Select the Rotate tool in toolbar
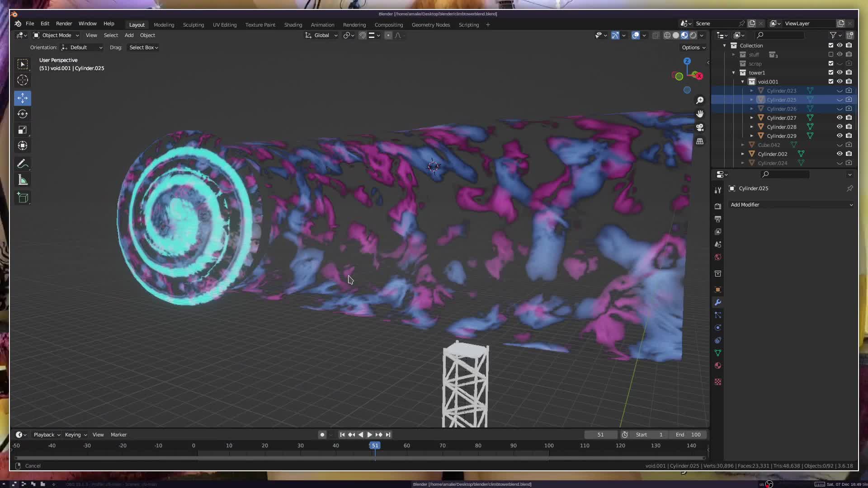The width and height of the screenshot is (868, 488). [23, 114]
